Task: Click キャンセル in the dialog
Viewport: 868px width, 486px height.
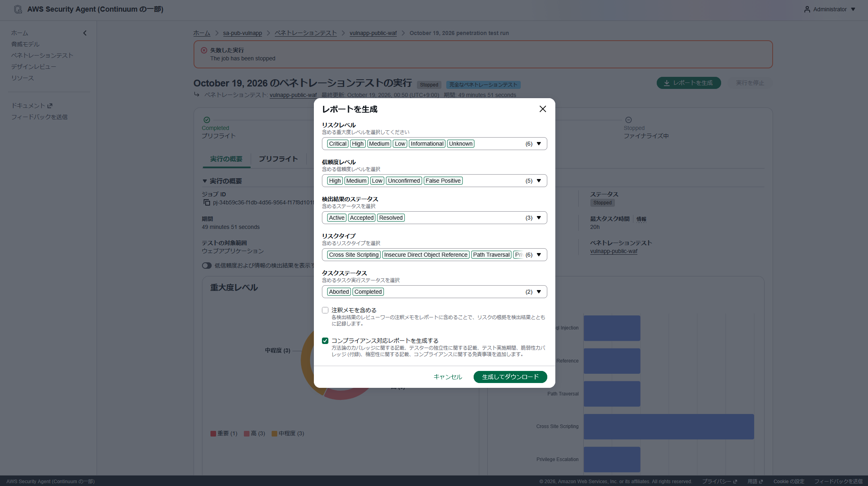Action: coord(447,377)
